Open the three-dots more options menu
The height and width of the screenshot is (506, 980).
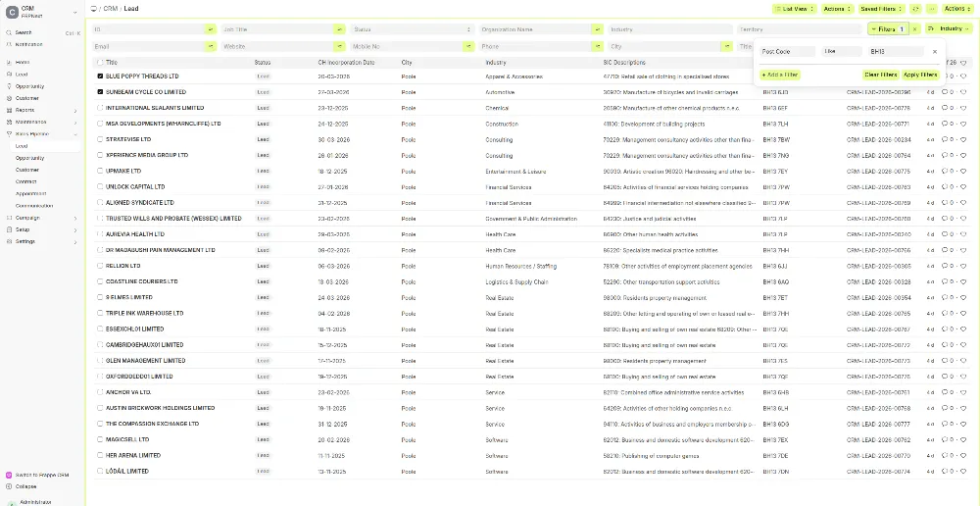(928, 9)
